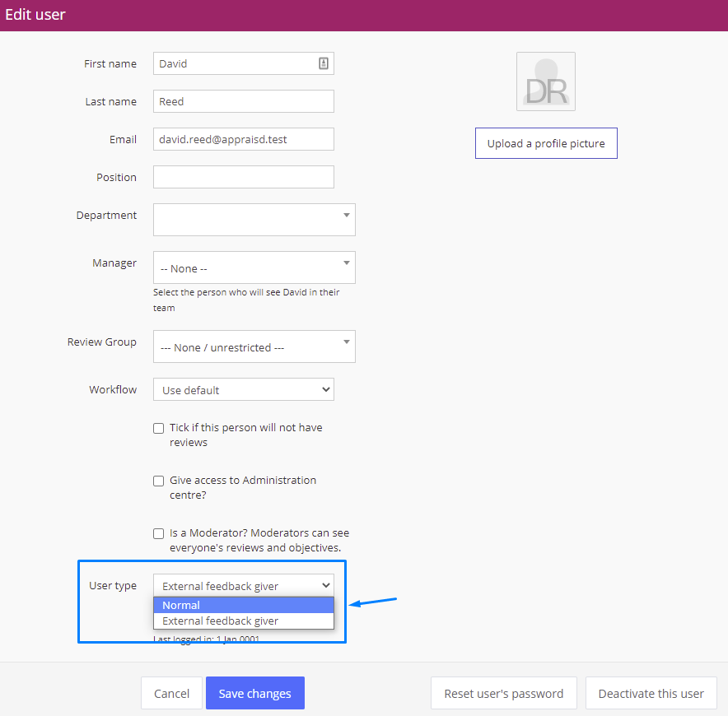Open the Workflow select box
Screen dimensions: 728x716
tap(243, 389)
